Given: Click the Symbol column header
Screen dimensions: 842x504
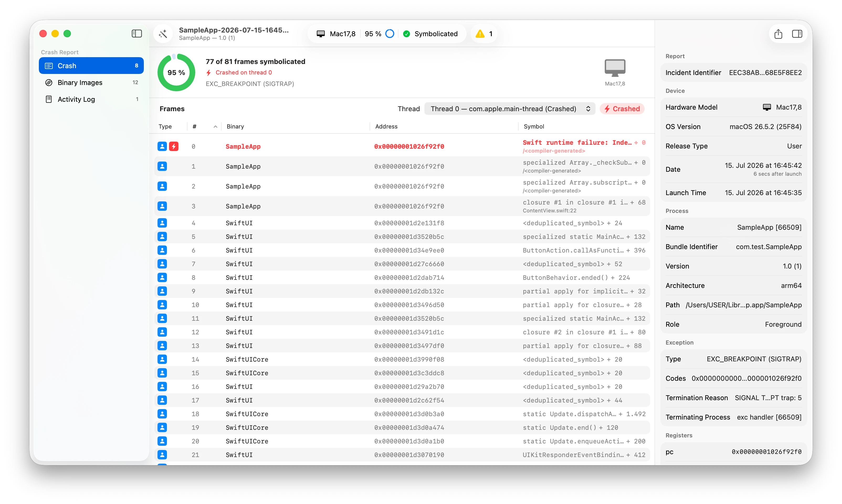Looking at the screenshot, I should (534, 126).
